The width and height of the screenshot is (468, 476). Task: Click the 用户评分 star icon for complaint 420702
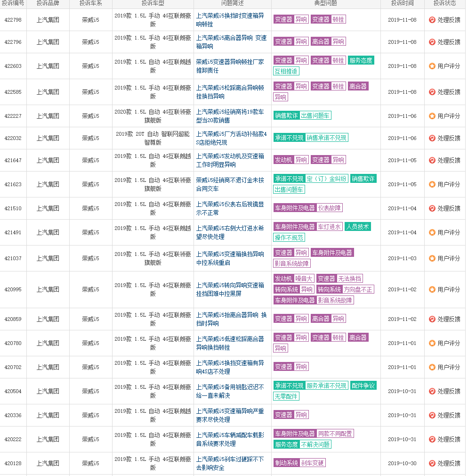click(x=432, y=367)
